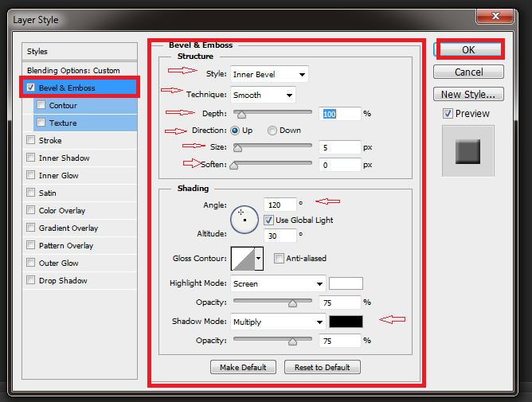This screenshot has width=532, height=402.
Task: Click the Reset to Default button
Action: 322,367
